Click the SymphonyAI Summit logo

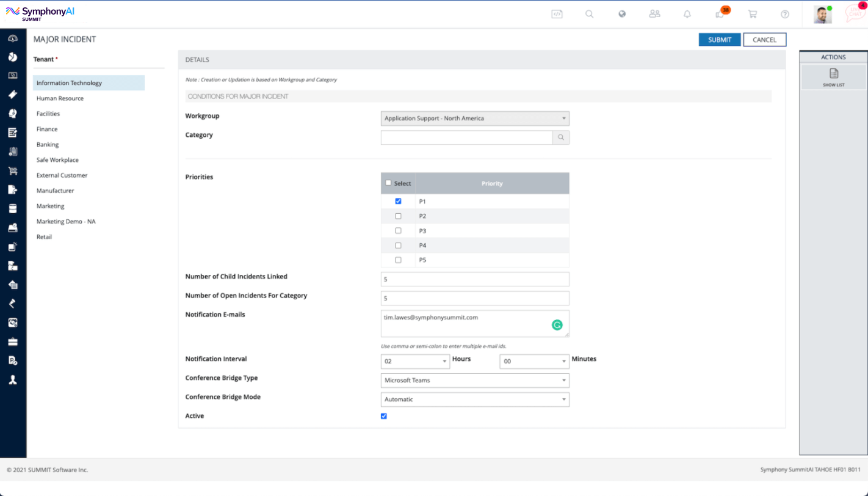[x=40, y=13]
